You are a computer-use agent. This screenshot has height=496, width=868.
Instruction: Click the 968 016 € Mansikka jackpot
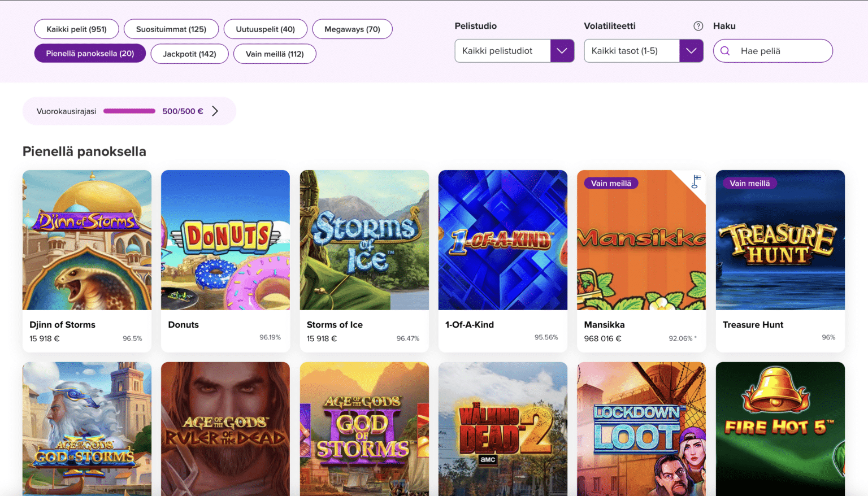602,339
